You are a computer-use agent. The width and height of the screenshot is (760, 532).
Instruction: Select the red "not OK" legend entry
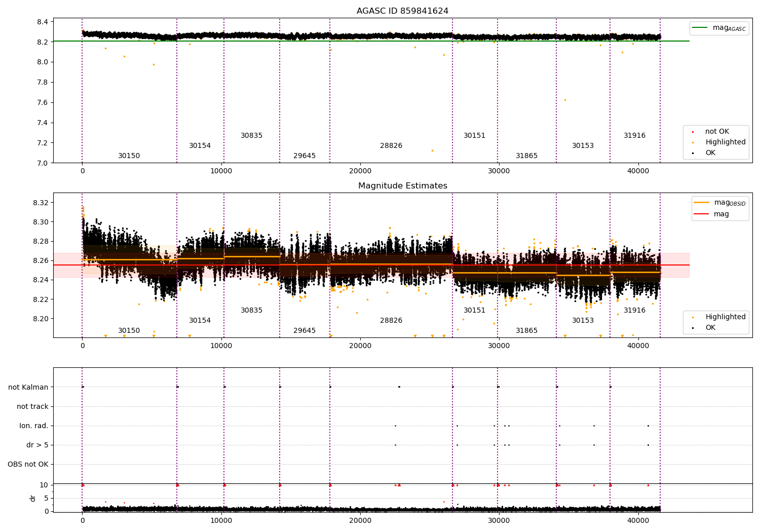coord(711,132)
